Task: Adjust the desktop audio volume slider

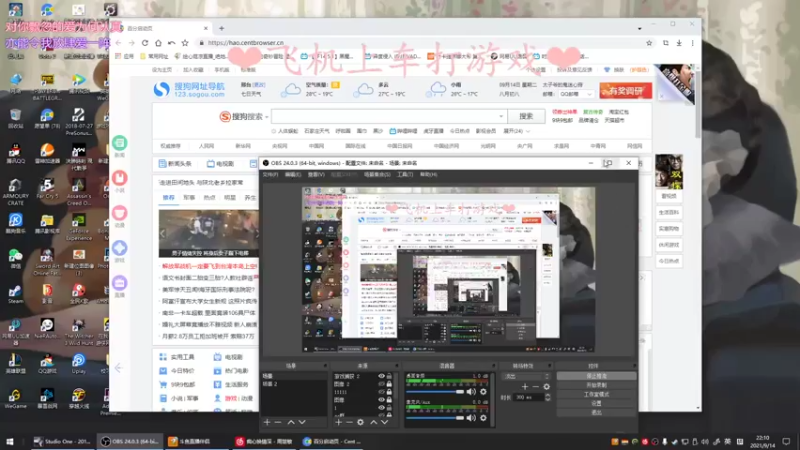Action: [x=435, y=392]
